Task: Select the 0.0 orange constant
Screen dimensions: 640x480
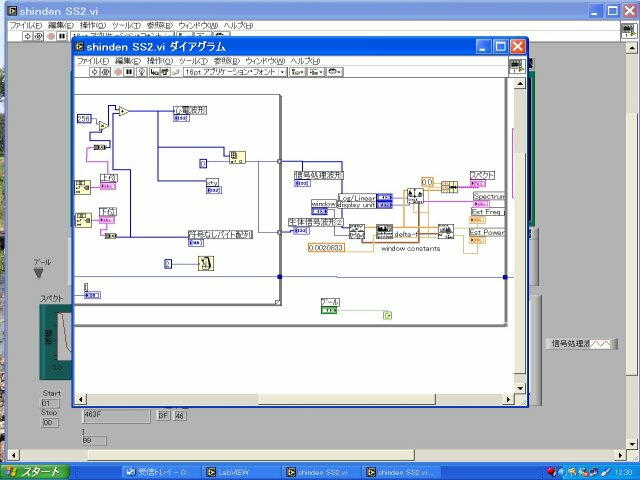Action: [427, 182]
